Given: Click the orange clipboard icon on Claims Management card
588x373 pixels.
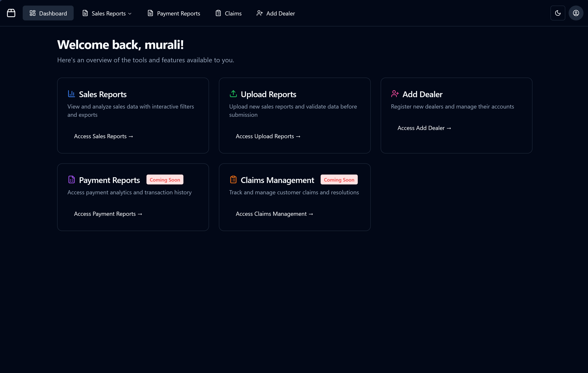Looking at the screenshot, I should click(x=233, y=180).
